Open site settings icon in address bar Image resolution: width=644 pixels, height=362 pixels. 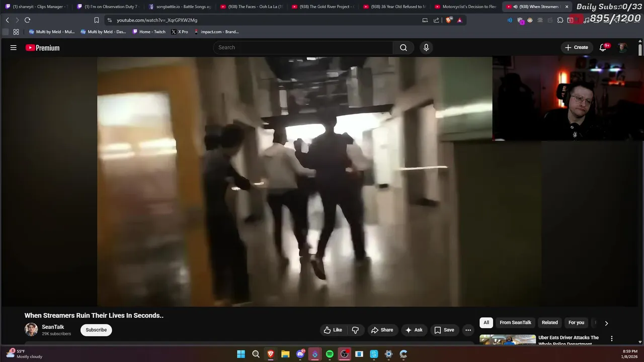pos(110,20)
